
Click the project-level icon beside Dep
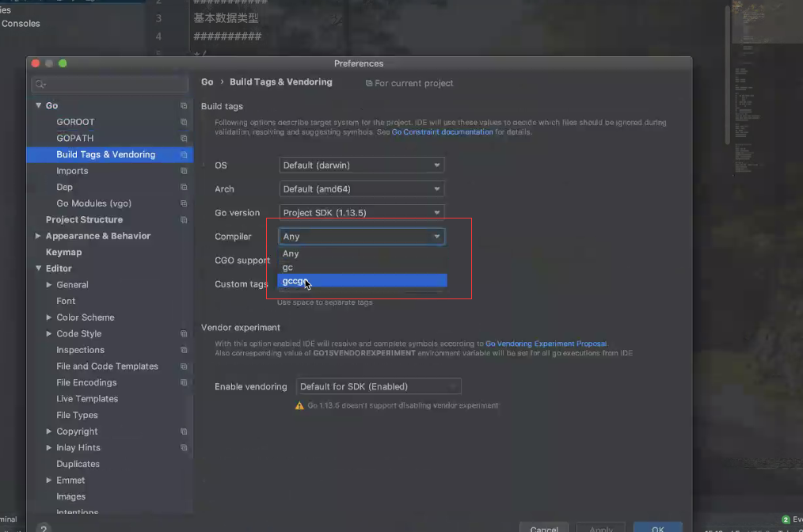184,188
